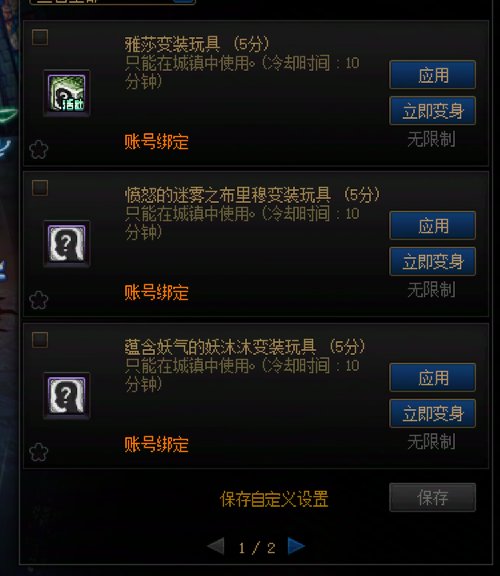Click 应用 for 愤怒的迷雾之布里穆变装玩具
Viewport: 500px width, 576px height.
point(432,226)
